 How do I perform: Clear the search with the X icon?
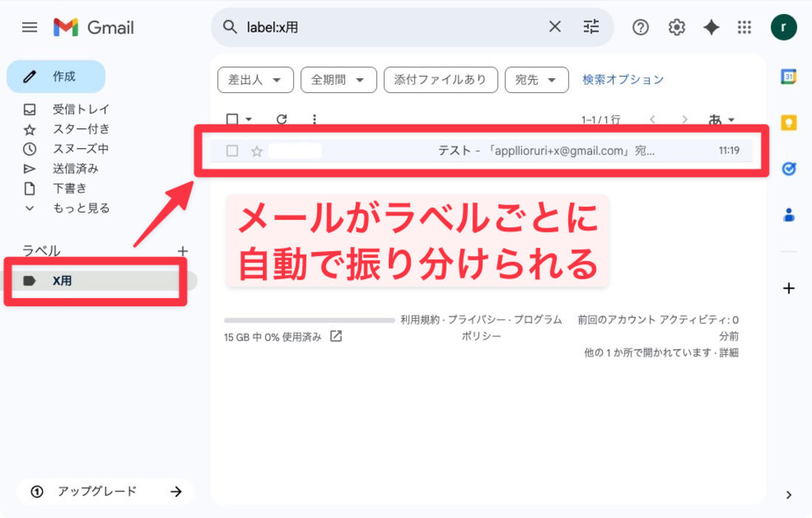tap(554, 27)
